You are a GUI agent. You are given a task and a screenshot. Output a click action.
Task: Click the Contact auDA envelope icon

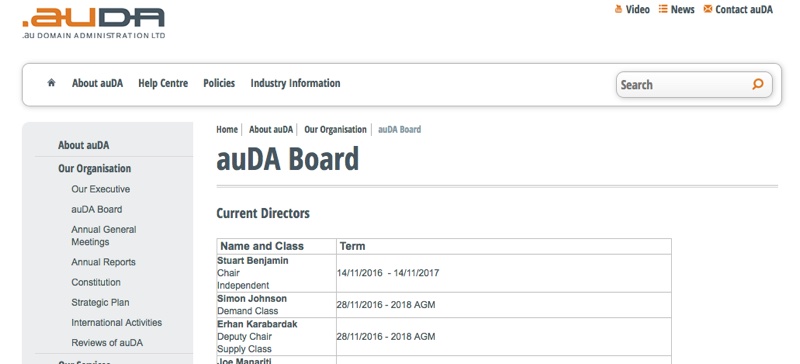(708, 9)
